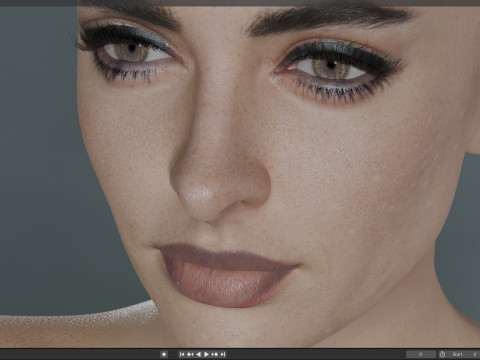
Task: Play the animation in reverse
Action: click(x=199, y=354)
